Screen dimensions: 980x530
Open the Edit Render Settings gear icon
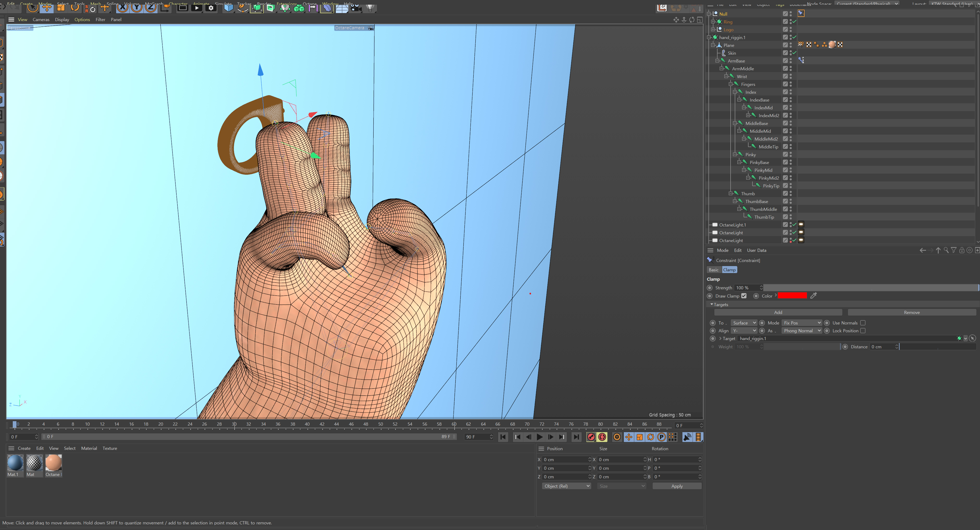pos(211,8)
